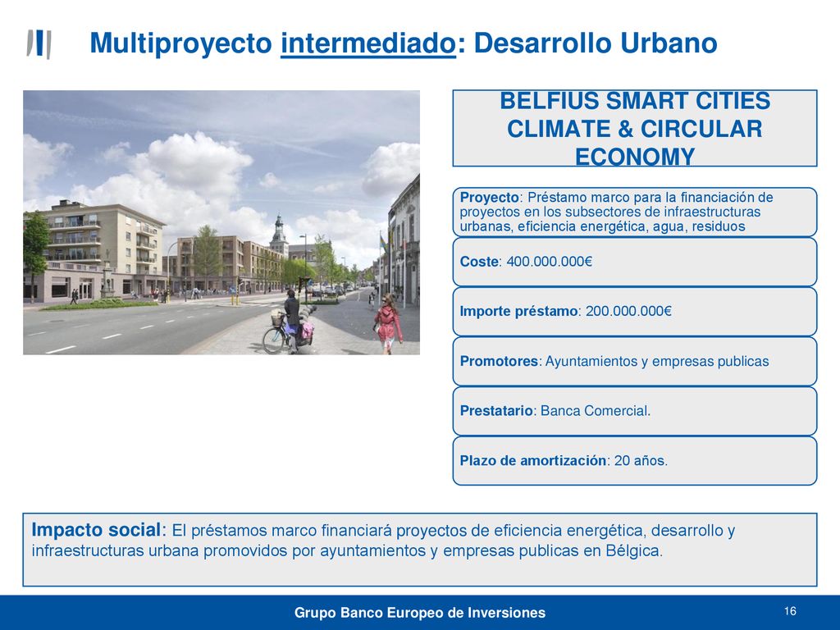Click the 'BELFIUS SMART CITIES CLIMATE & CIRCULAR ECONOMY' heading box
Image resolution: width=840 pixels, height=630 pixels.
coord(635,129)
